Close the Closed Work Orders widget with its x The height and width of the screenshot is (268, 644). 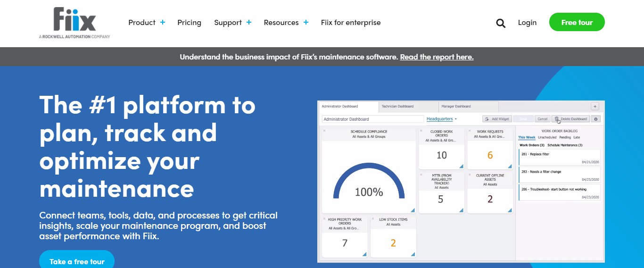tap(421, 131)
